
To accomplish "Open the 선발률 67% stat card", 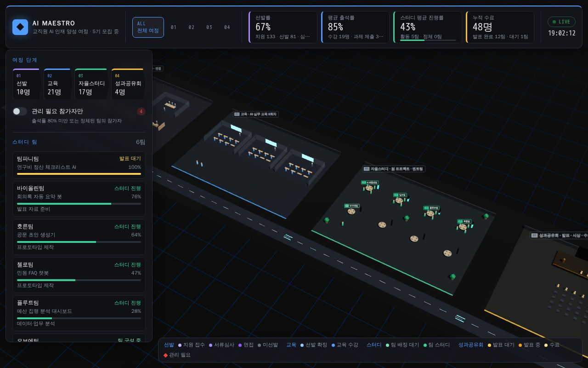I will [283, 27].
